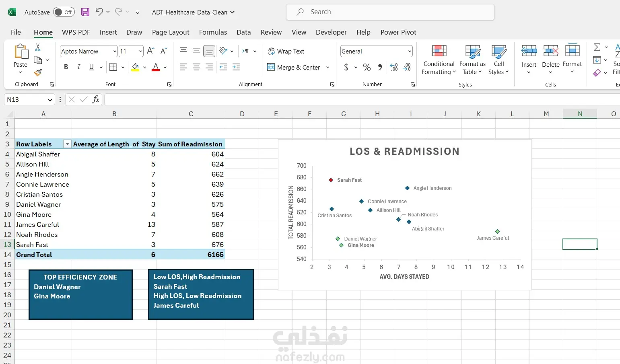Click the Sarah Fast red data point
Screen dimensions: 620x364
tap(331, 180)
